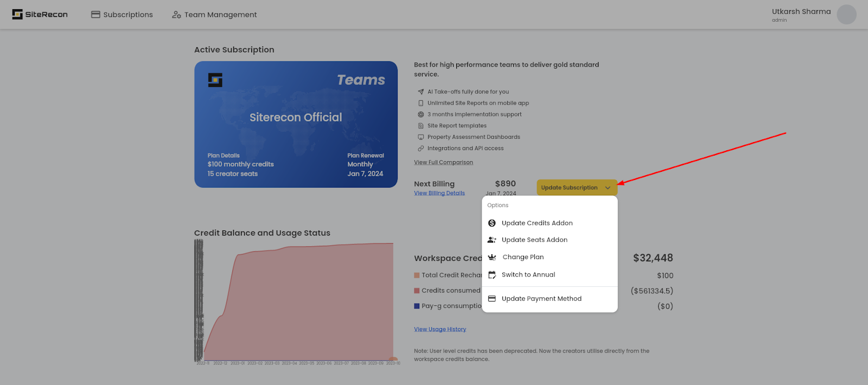This screenshot has width=868, height=385.
Task: Open the user avatar circle
Action: (846, 15)
